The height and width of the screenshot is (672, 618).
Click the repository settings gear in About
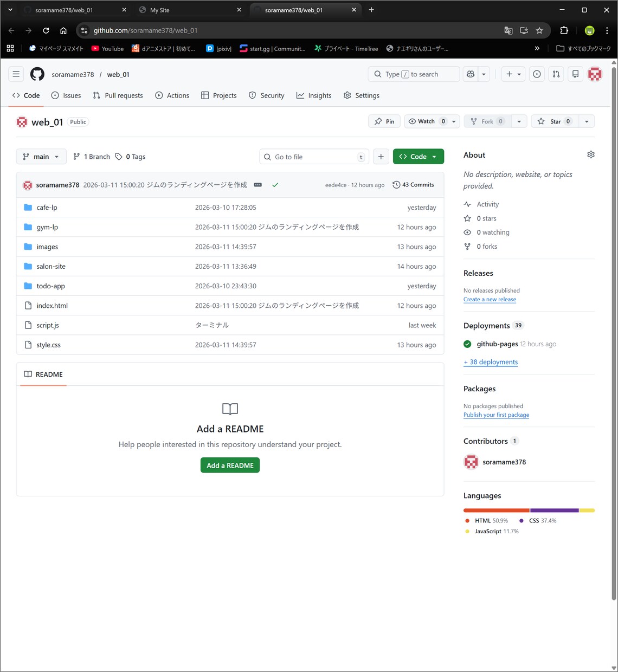pyautogui.click(x=591, y=155)
